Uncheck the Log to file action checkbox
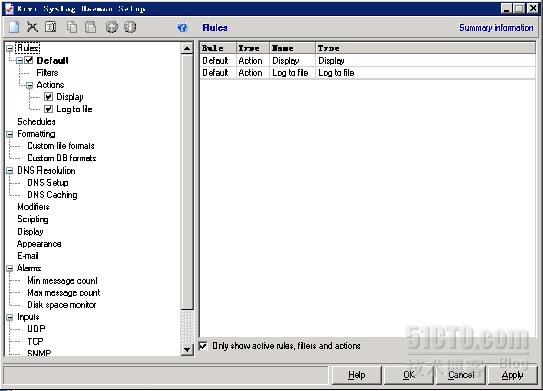Image resolution: width=543 pixels, height=391 pixels. [48, 109]
